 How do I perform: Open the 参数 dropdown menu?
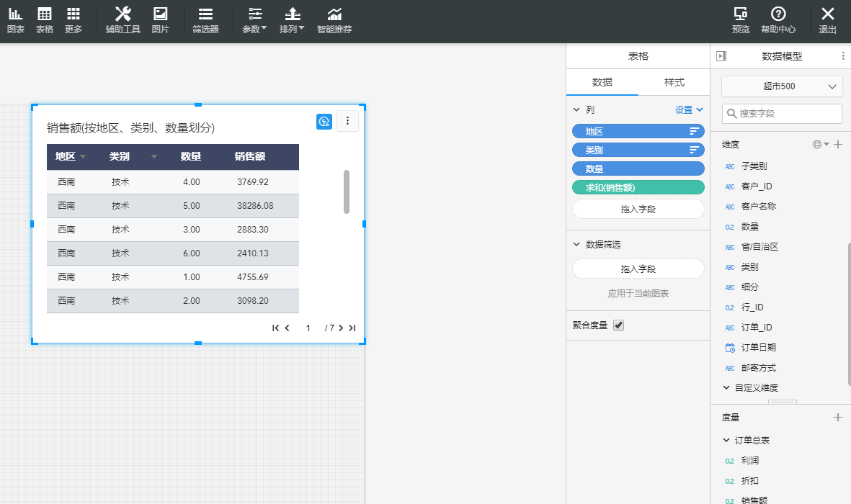(x=254, y=21)
